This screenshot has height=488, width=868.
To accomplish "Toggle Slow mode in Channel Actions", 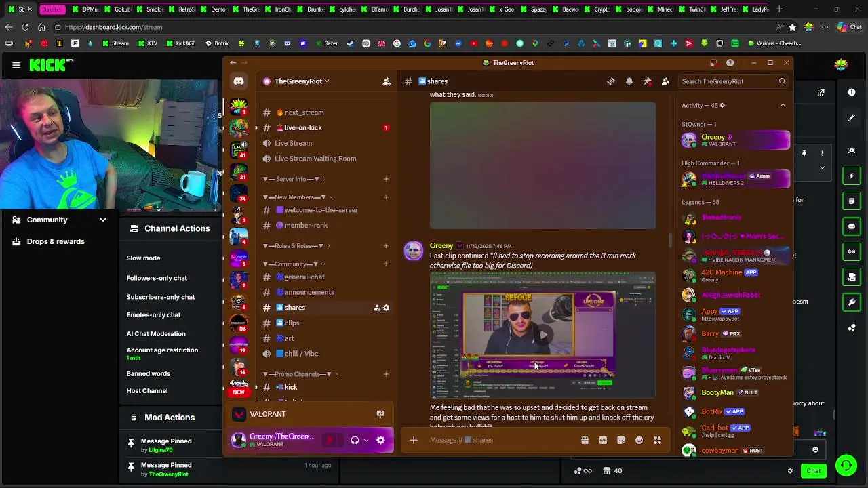I will pos(143,258).
